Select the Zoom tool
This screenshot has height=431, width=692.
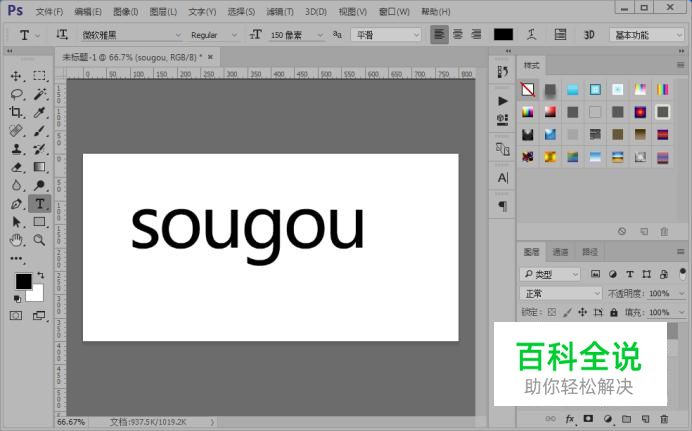point(39,240)
